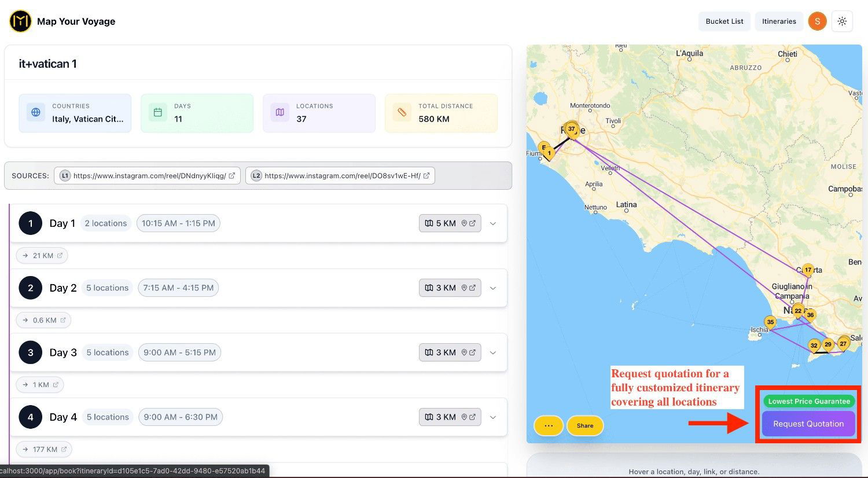Viewport: 868px width, 478px height.
Task: Expand the Day 1 chevron
Action: click(493, 224)
